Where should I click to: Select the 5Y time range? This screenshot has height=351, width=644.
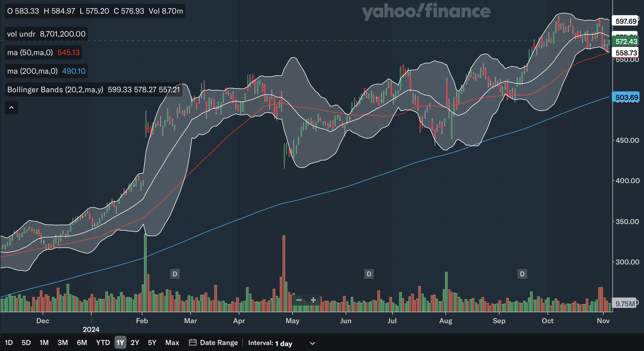click(152, 343)
